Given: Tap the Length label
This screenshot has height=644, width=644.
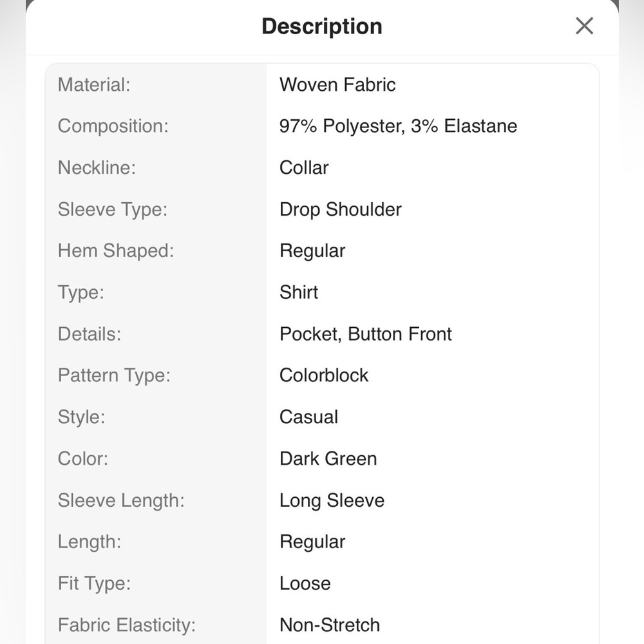Looking at the screenshot, I should 90,542.
